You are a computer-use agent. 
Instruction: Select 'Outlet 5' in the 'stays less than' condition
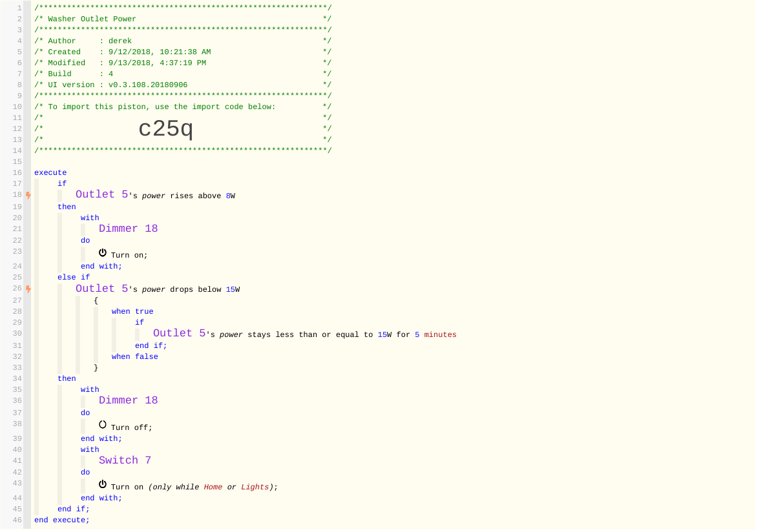tap(180, 333)
